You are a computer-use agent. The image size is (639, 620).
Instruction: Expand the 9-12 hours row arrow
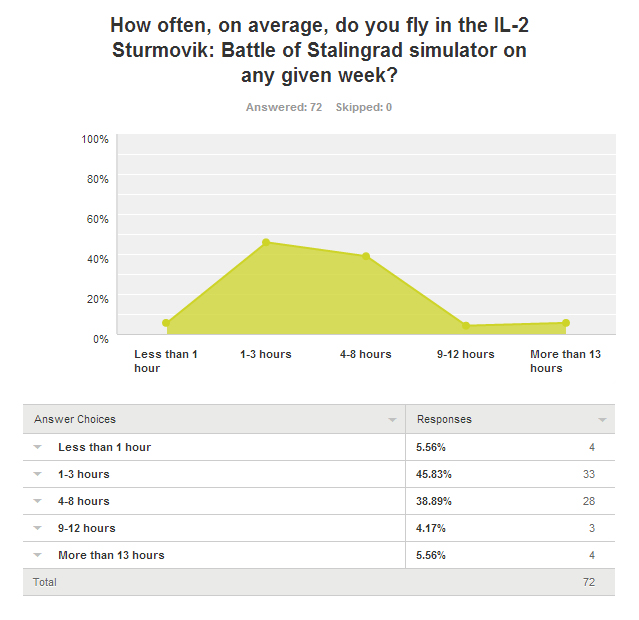tap(37, 528)
